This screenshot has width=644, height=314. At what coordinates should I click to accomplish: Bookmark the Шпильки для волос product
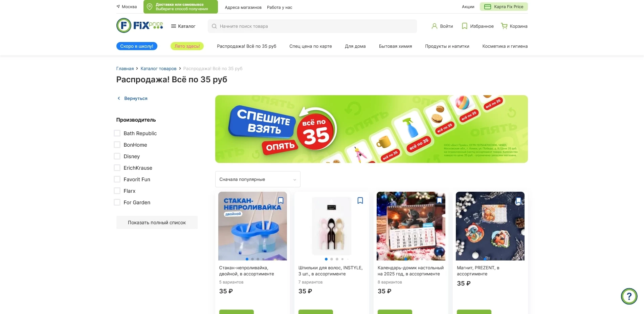pyautogui.click(x=360, y=201)
